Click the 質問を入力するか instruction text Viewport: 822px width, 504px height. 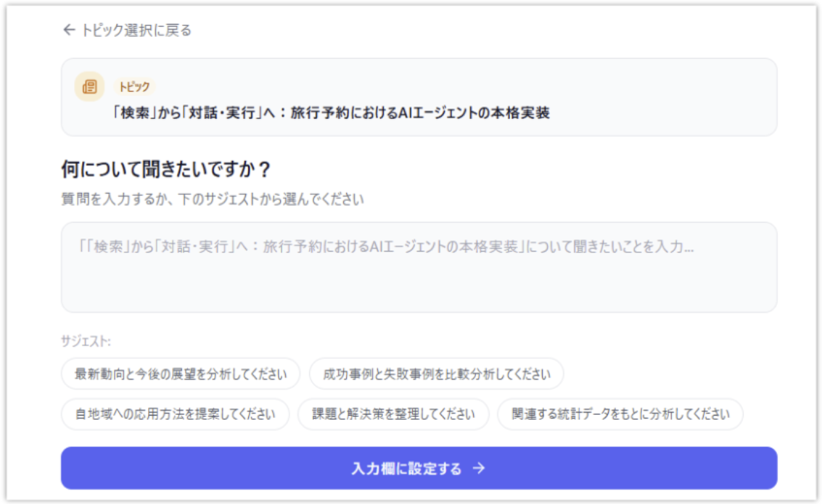213,199
